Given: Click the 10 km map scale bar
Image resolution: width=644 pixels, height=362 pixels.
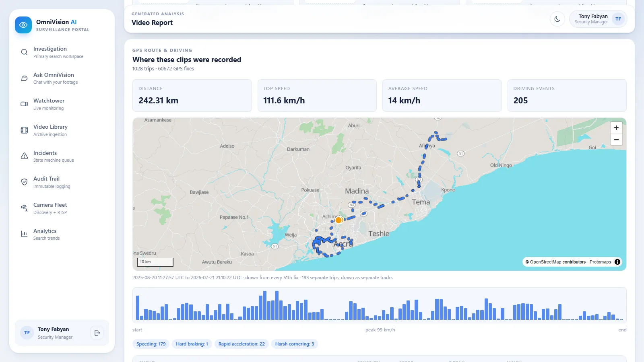Looking at the screenshot, I should [x=155, y=262].
